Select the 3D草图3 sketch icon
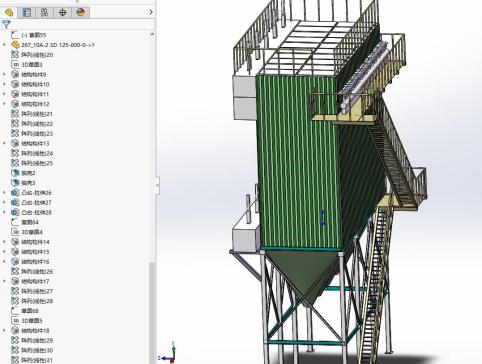This screenshot has width=482, height=364. tap(15, 64)
